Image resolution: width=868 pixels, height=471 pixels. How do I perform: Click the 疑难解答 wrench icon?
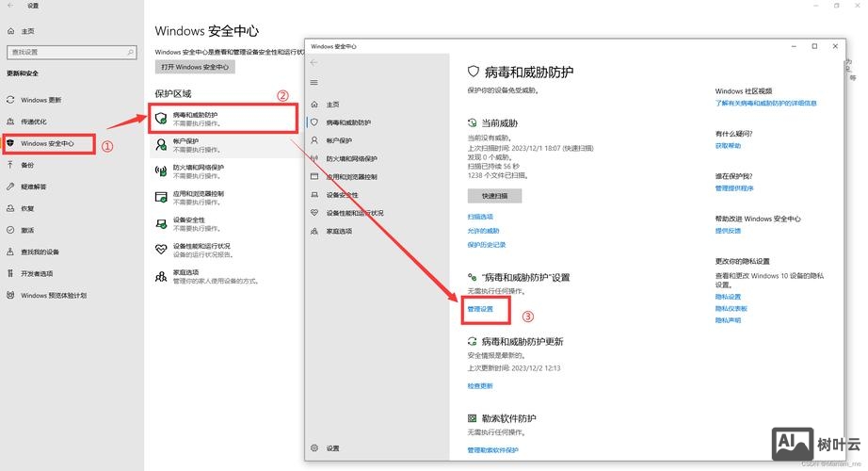10,187
